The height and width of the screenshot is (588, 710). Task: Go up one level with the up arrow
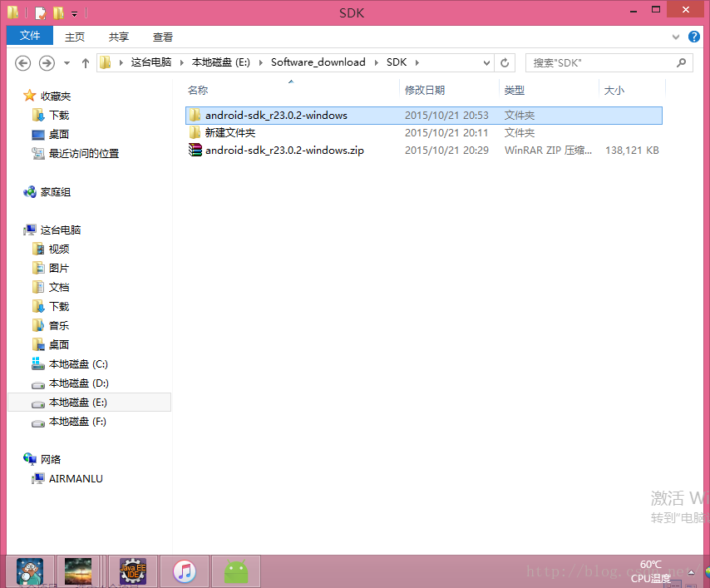click(86, 62)
